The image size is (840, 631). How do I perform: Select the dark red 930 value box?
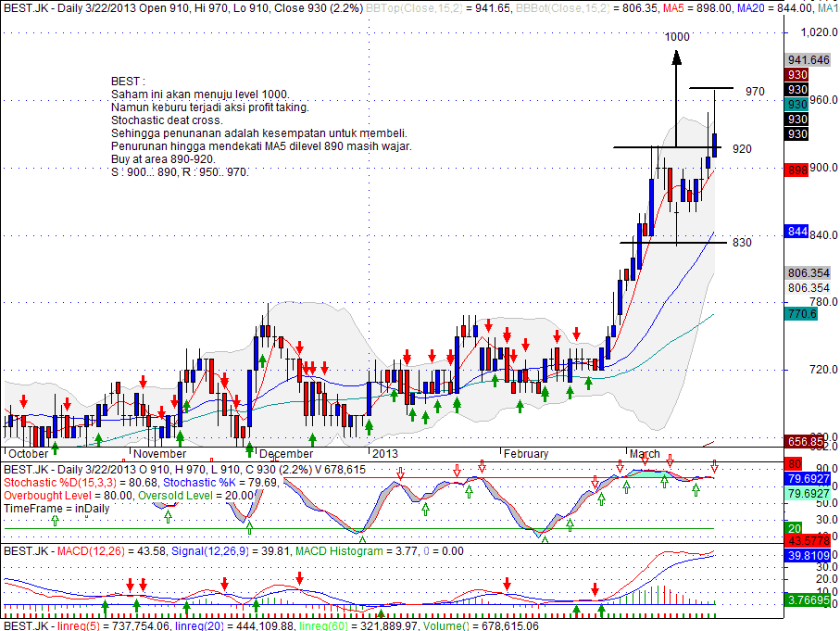797,75
